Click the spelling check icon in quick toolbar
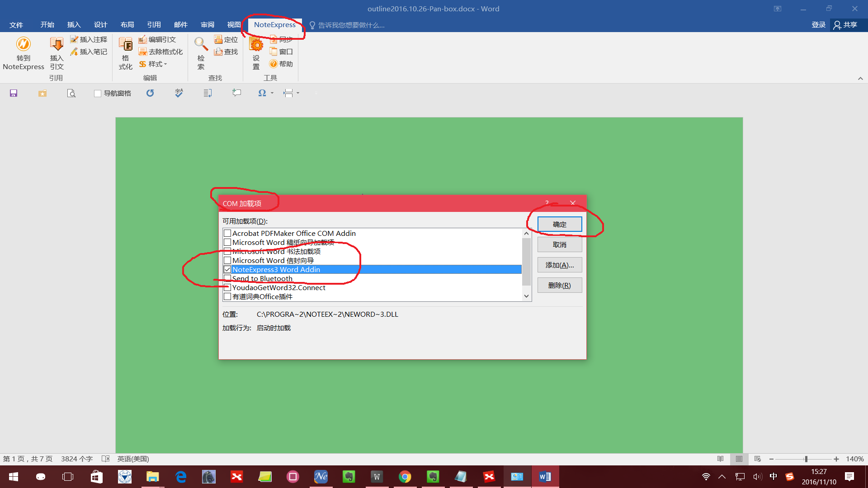This screenshot has width=868, height=488. coord(179,93)
